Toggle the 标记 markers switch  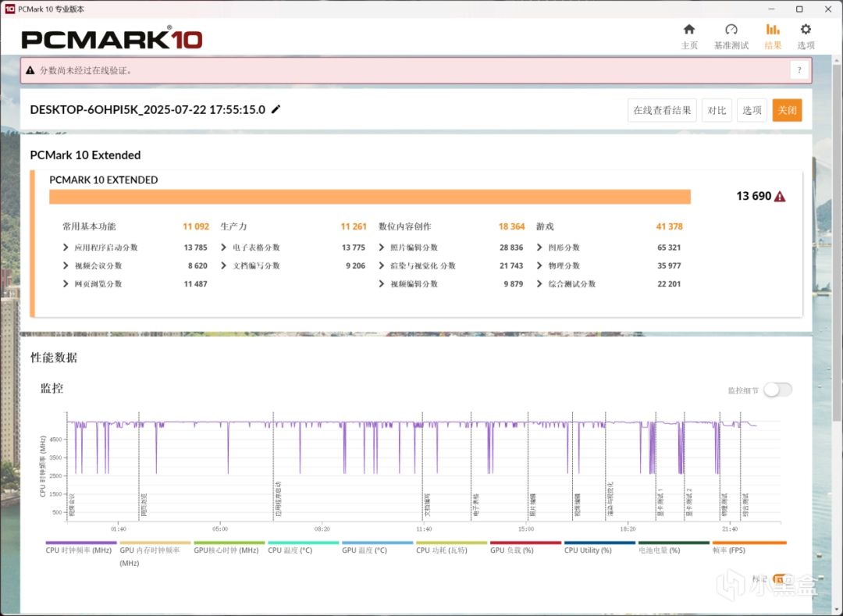pos(781,579)
